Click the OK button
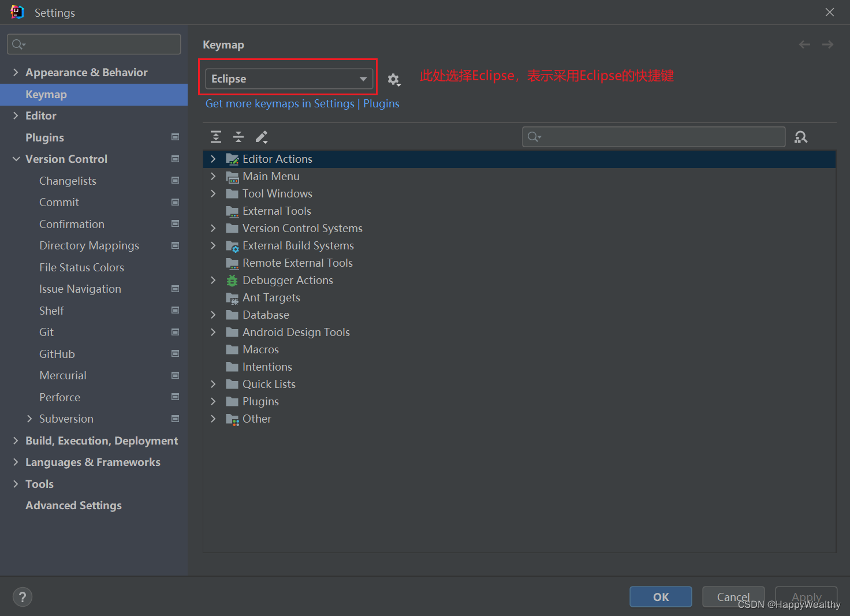850x616 pixels. click(661, 597)
